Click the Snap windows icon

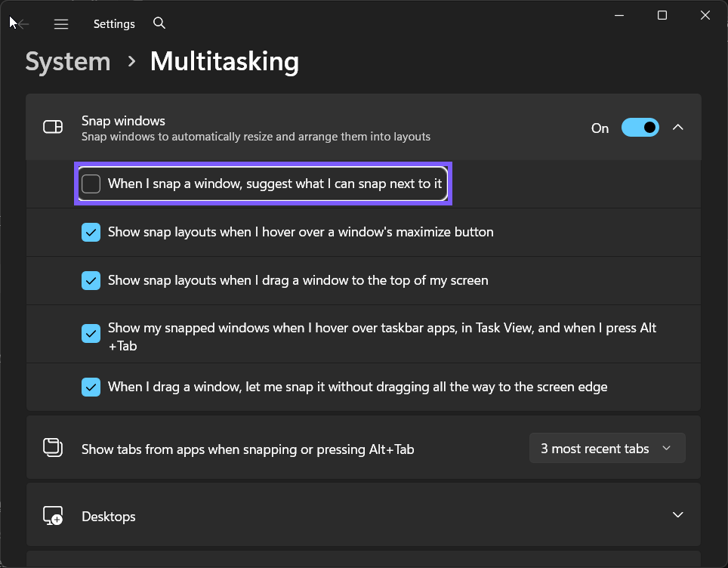click(x=53, y=127)
